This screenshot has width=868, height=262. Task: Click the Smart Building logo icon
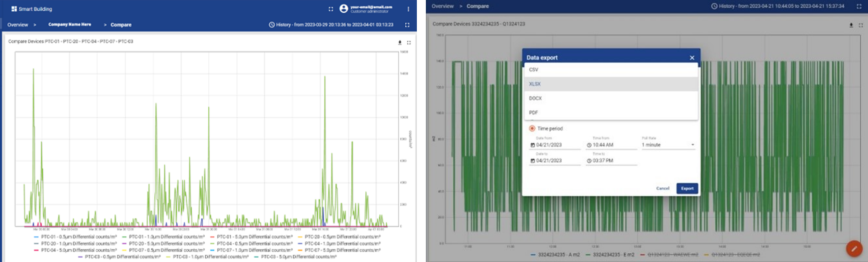pyautogui.click(x=14, y=9)
